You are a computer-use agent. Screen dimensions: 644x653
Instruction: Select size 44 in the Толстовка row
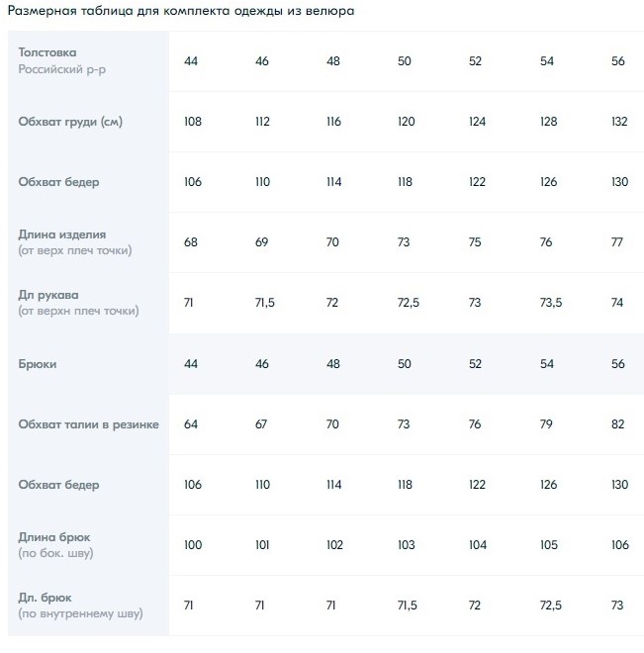[x=191, y=61]
